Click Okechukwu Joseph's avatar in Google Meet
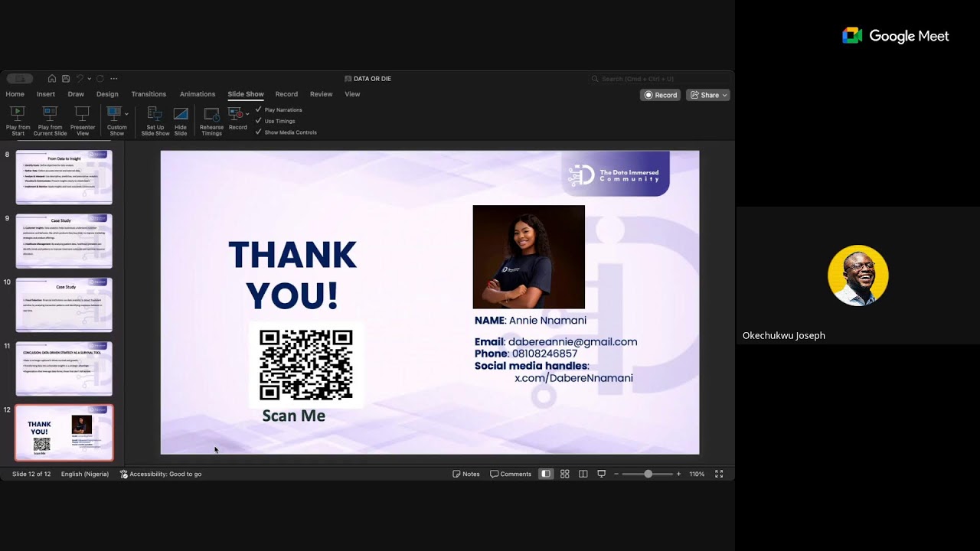 click(x=857, y=275)
